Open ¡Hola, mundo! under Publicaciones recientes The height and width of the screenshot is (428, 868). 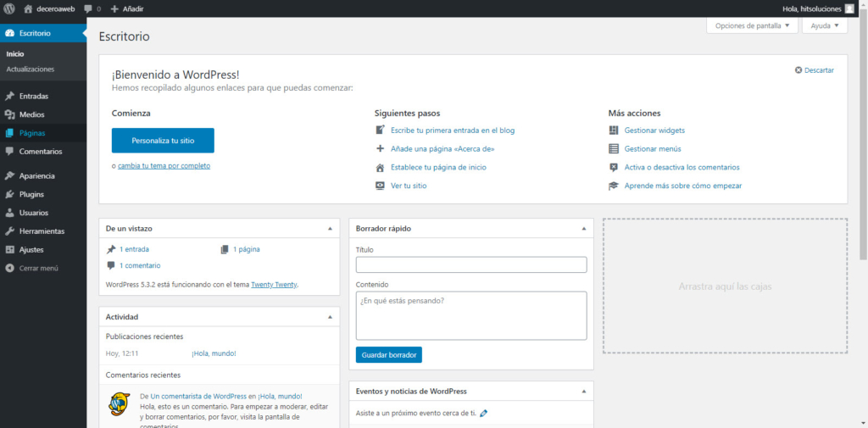(x=214, y=353)
